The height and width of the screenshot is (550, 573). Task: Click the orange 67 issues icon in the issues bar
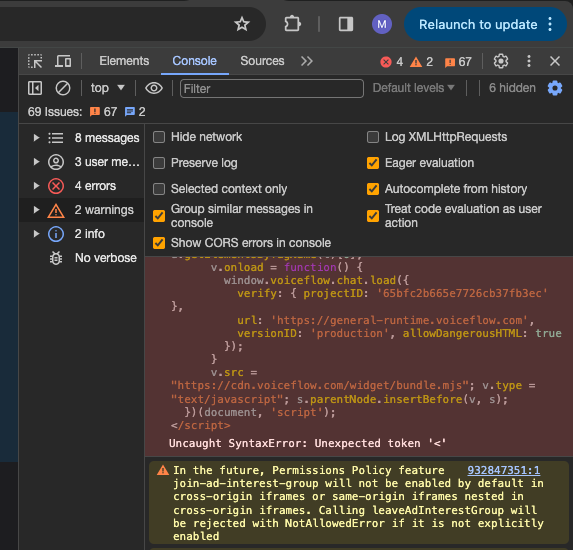[x=95, y=111]
